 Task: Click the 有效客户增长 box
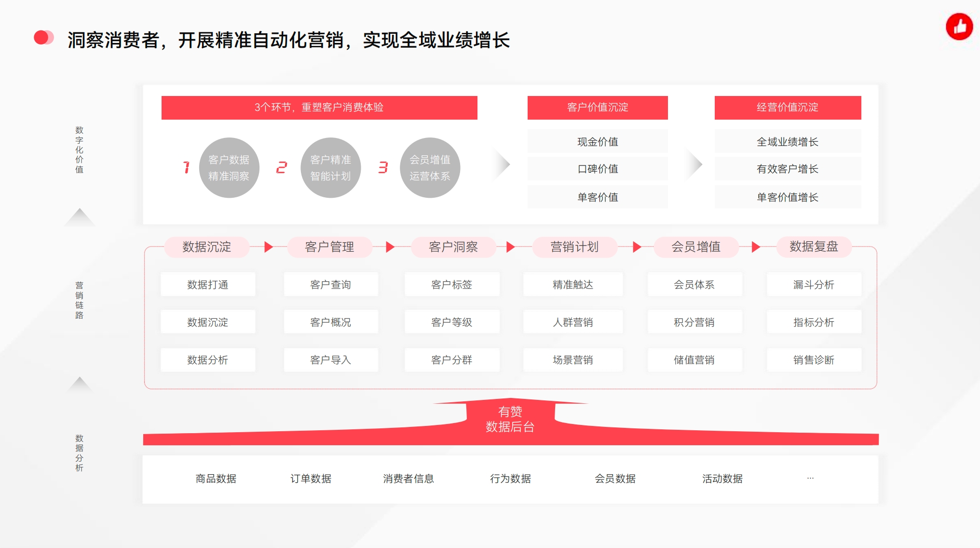pyautogui.click(x=788, y=169)
